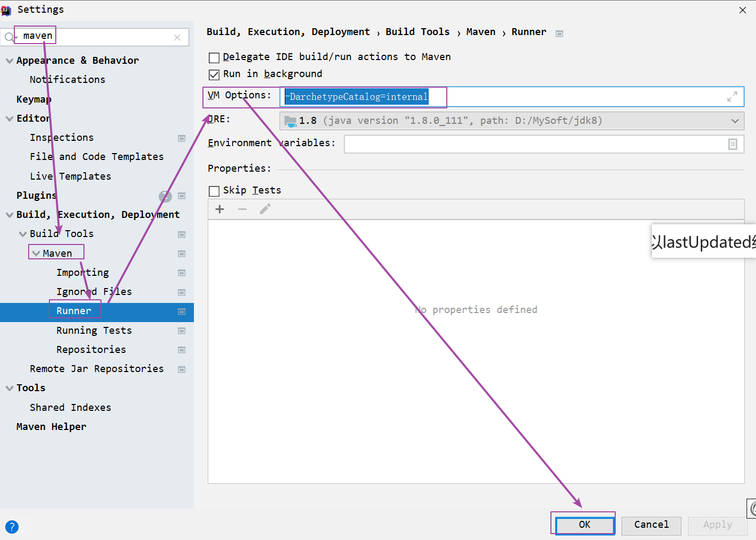
Task: Click project settings icon next to Inspections
Action: click(182, 138)
